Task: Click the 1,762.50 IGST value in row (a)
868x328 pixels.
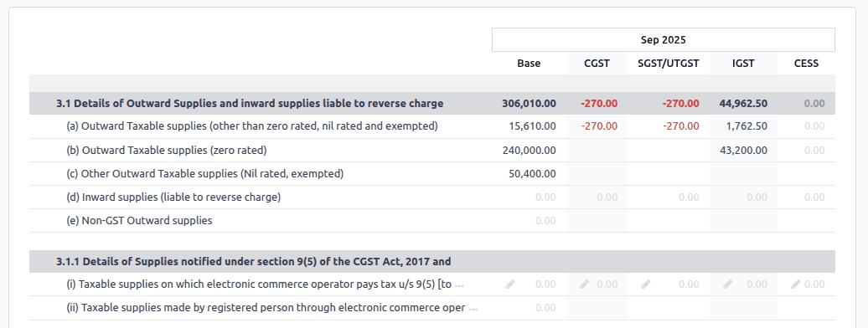Action: [x=747, y=126]
